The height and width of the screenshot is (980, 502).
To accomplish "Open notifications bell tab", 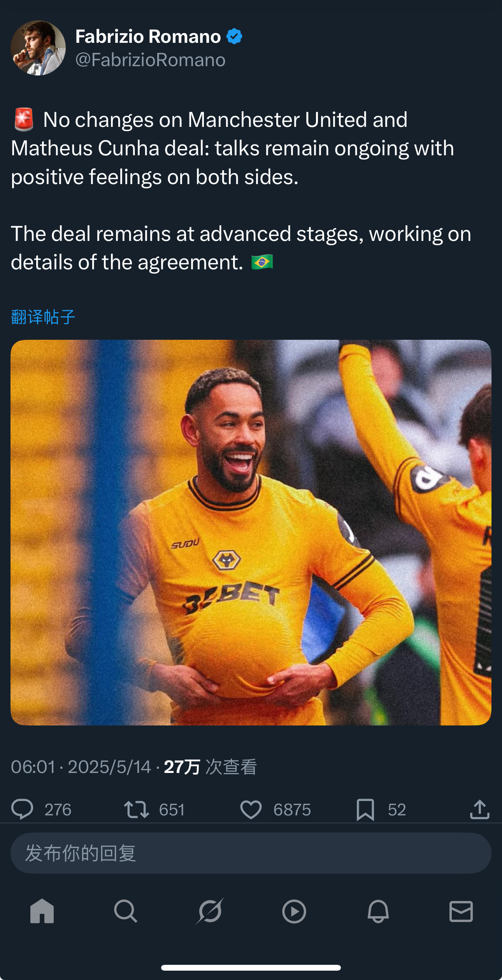I will (378, 911).
